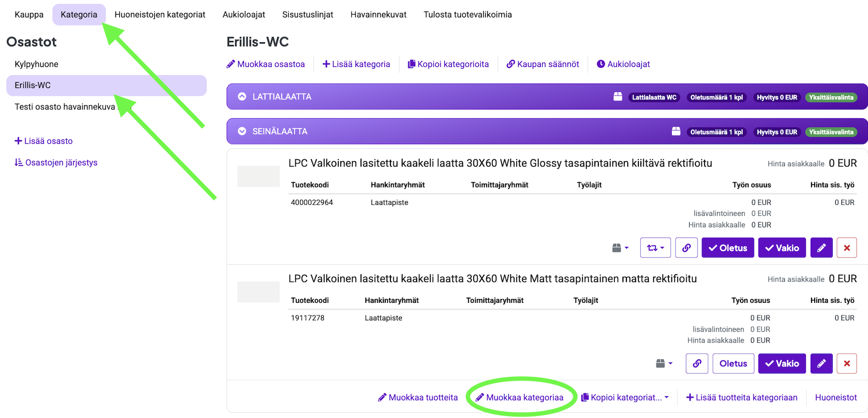Screen dimensions: 868x418
Task: Open the Sisustuslinjat tab
Action: tap(307, 15)
